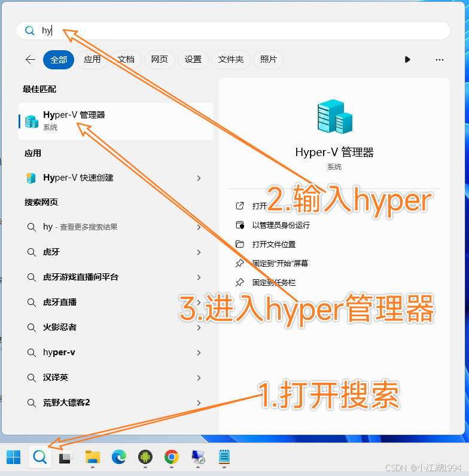Image resolution: width=469 pixels, height=476 pixels.
Task: Select the 网页 filter tab
Action: pos(160,60)
